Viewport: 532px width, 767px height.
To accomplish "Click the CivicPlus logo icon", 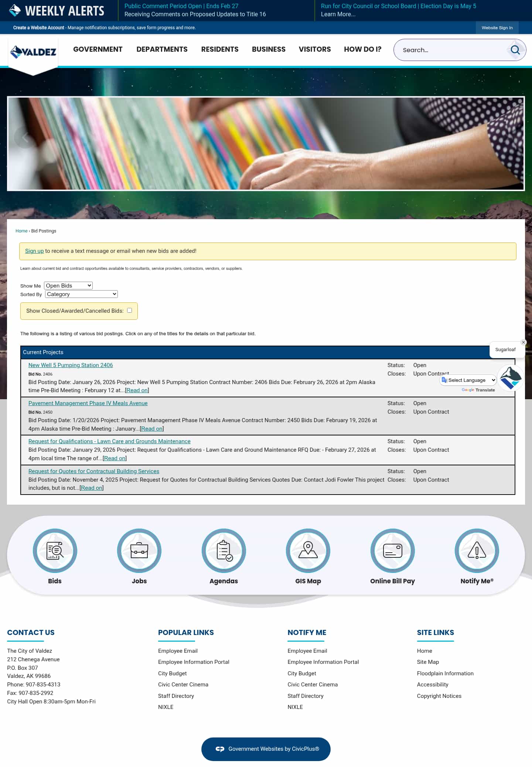I will pyautogui.click(x=220, y=749).
